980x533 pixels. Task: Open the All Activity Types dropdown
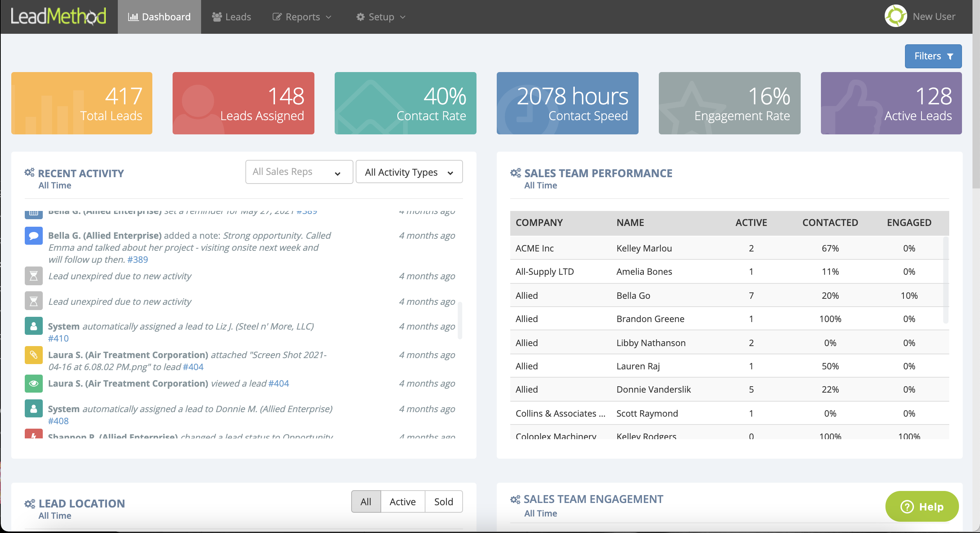click(409, 172)
